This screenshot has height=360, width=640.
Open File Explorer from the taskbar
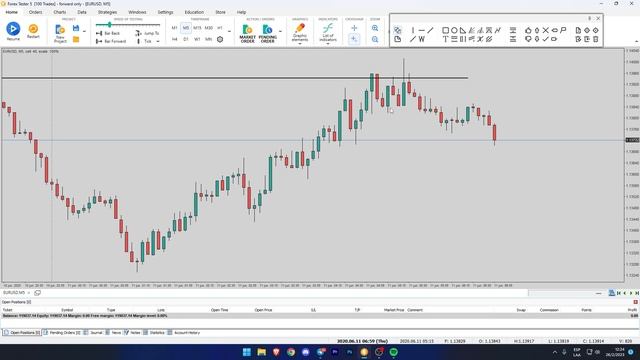click(x=261, y=352)
